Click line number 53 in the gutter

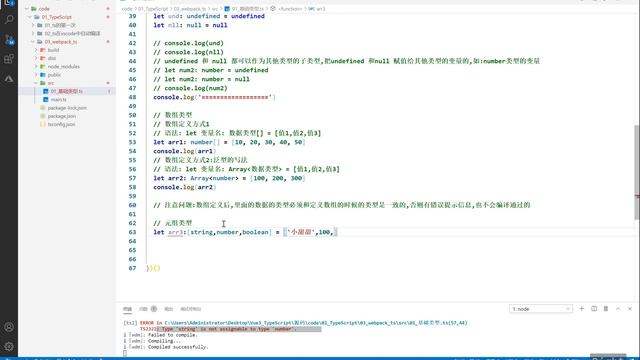coord(132,142)
